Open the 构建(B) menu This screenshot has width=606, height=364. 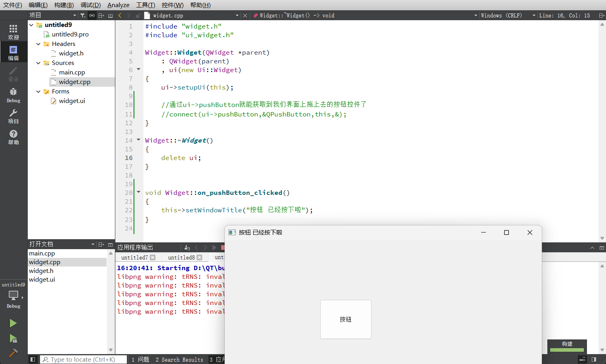[64, 5]
